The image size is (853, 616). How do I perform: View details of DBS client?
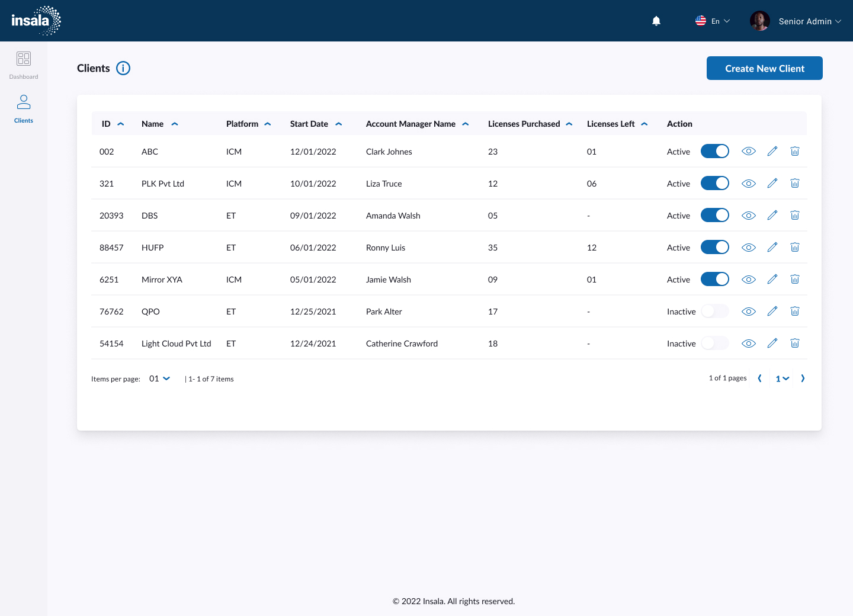click(x=749, y=216)
